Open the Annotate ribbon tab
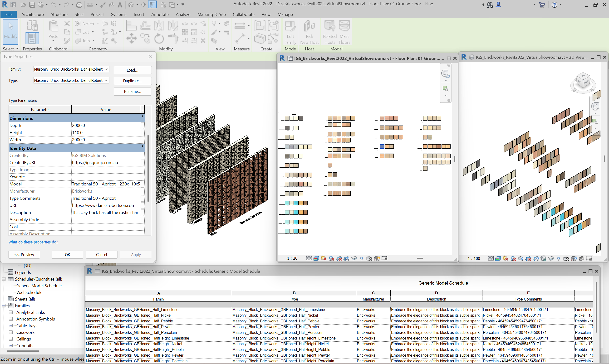Image resolution: width=609 pixels, height=364 pixels. click(x=160, y=15)
